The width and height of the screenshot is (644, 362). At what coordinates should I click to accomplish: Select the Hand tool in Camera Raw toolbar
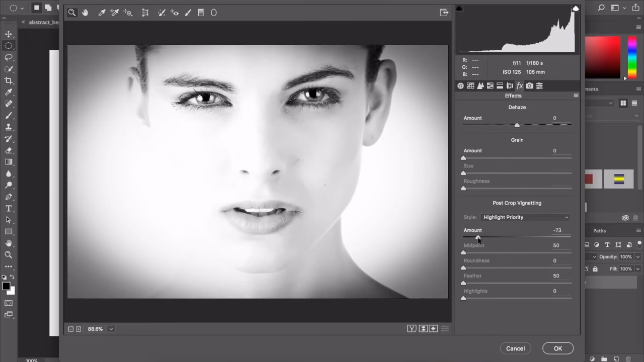pos(85,13)
